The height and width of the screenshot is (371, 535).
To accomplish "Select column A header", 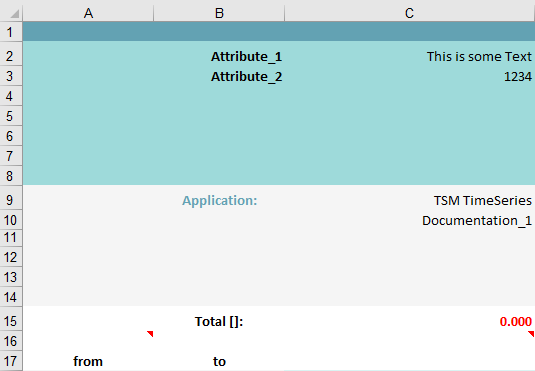I will (88, 13).
